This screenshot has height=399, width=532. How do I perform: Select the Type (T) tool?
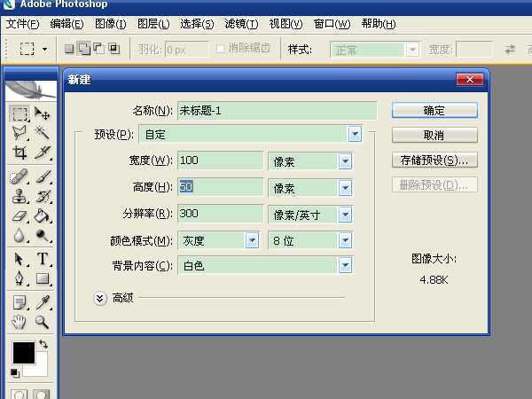click(x=42, y=259)
